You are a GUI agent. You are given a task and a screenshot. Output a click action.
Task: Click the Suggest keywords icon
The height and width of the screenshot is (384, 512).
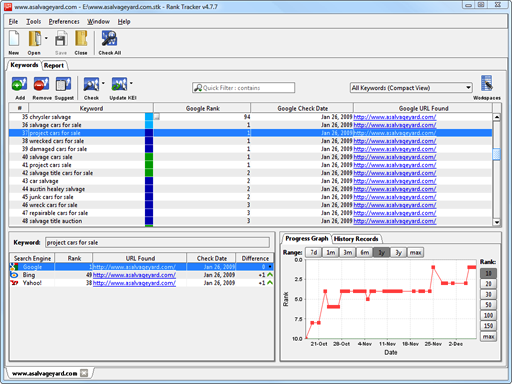click(x=63, y=84)
